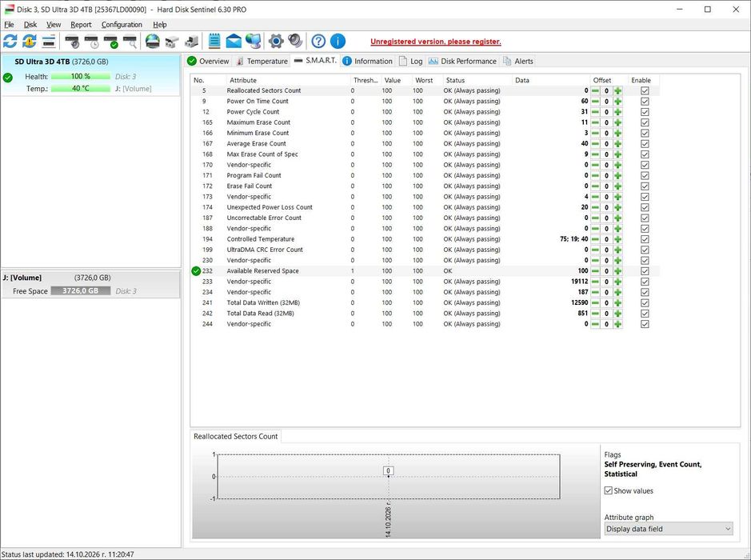Screen dimensions: 751x560
Task: Click the blue Refresh arrows toolbar icon
Action: (10, 41)
